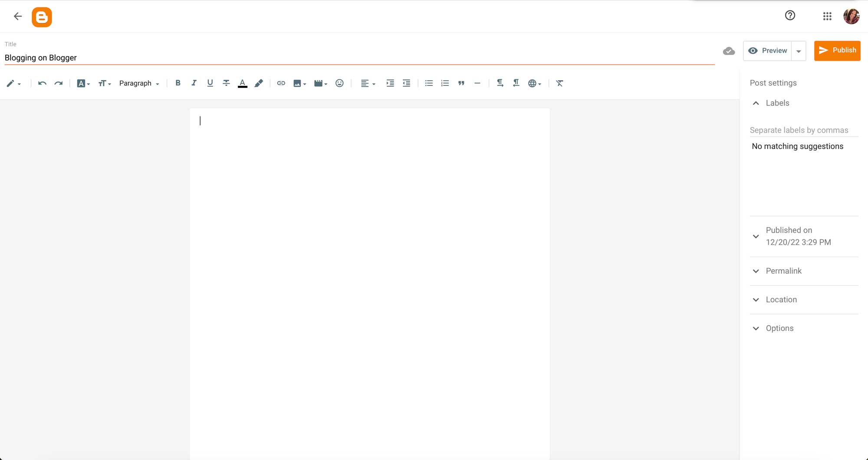This screenshot has width=868, height=460.
Task: Collapse the Labels section
Action: pyautogui.click(x=756, y=103)
